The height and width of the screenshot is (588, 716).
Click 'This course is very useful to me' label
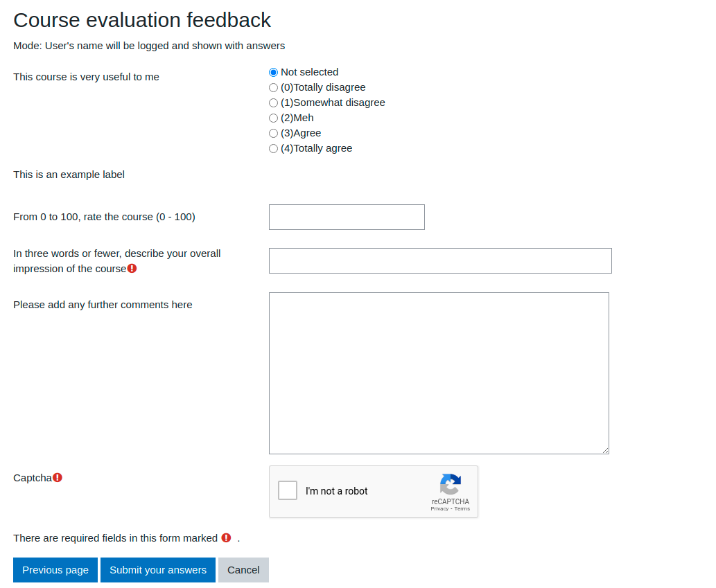(x=87, y=77)
